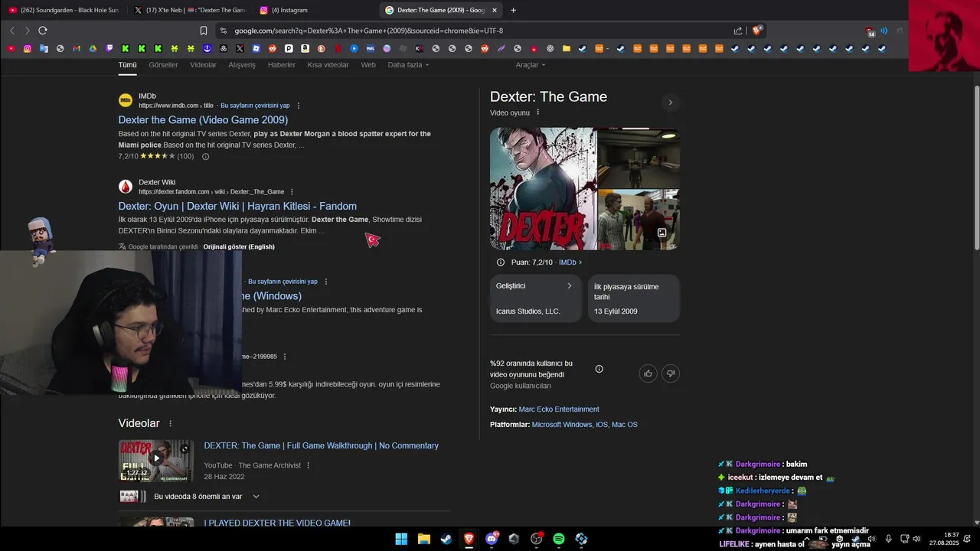Open the X (Twitter) bookmark icon
Image resolution: width=980 pixels, height=551 pixels.
[x=240, y=48]
